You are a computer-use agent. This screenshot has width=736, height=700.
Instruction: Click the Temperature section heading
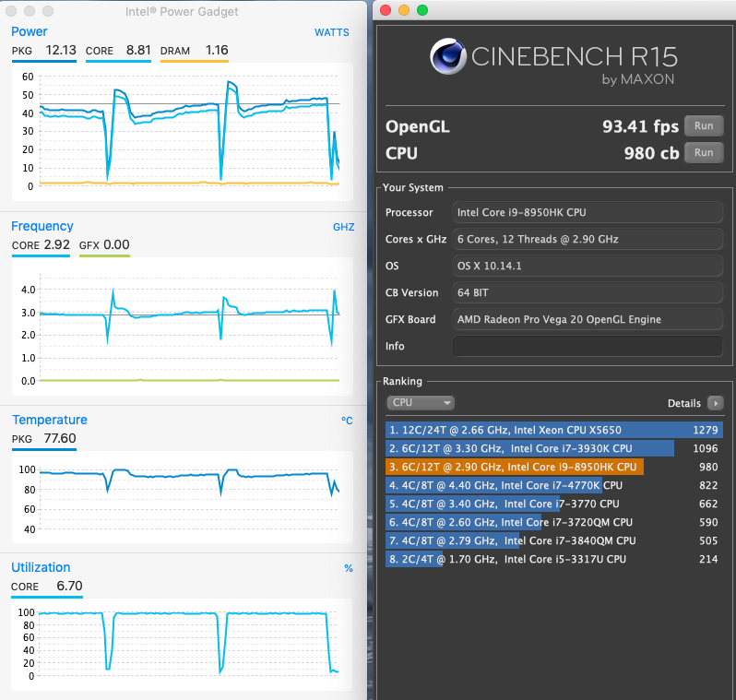pos(50,420)
